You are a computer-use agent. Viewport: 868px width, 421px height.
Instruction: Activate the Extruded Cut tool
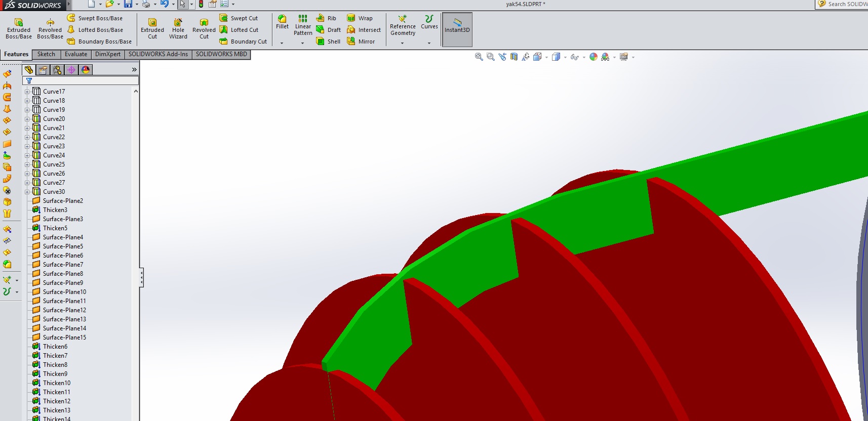[152, 28]
